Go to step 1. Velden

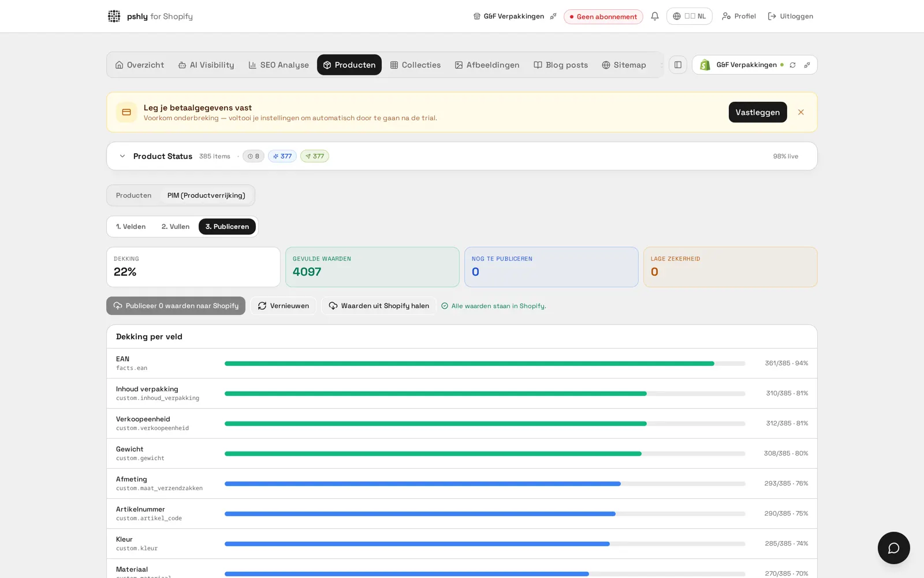point(131,227)
